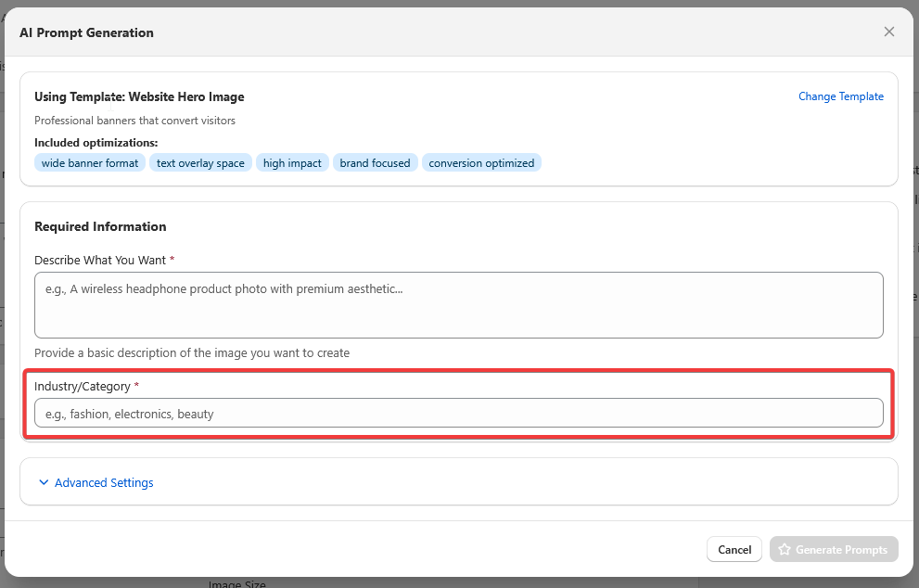Click the "Provide a basic description" helper text

coord(192,352)
